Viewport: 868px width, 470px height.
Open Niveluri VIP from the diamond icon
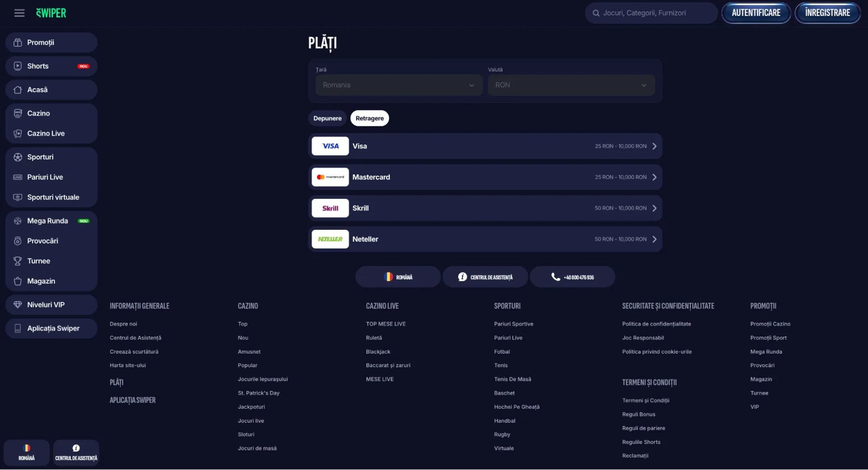tap(18, 305)
